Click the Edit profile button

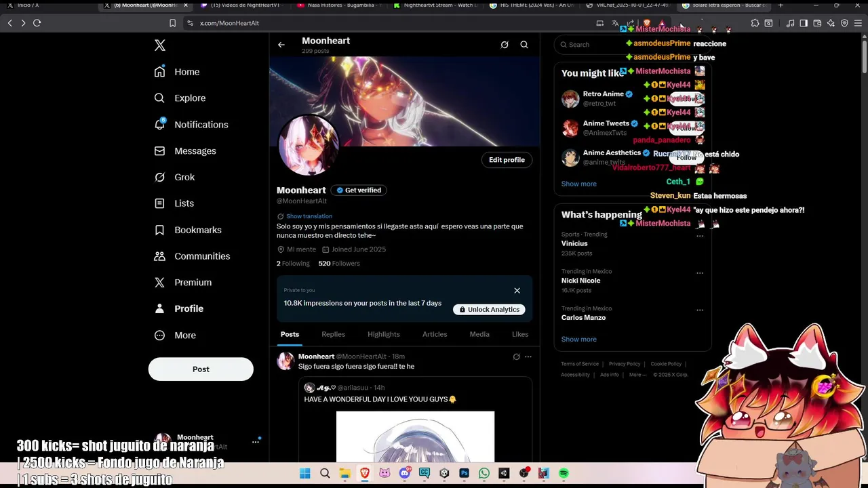[x=507, y=160]
